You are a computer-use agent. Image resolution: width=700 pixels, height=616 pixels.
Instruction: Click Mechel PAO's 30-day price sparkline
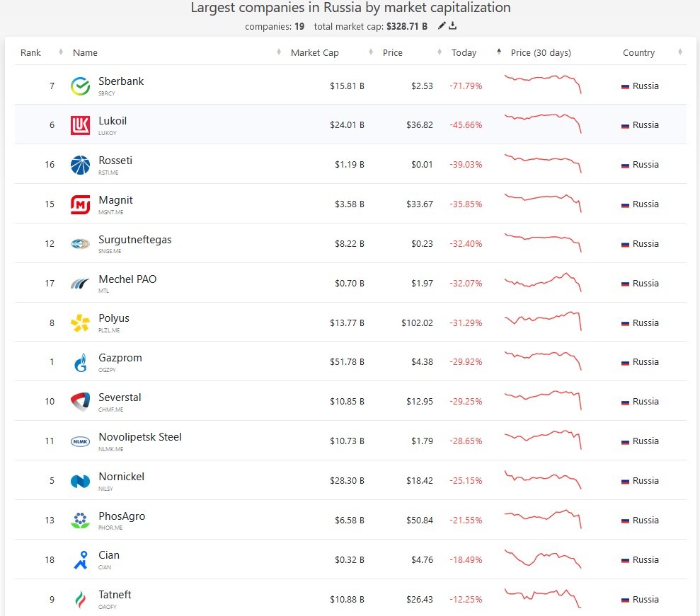pos(543,282)
